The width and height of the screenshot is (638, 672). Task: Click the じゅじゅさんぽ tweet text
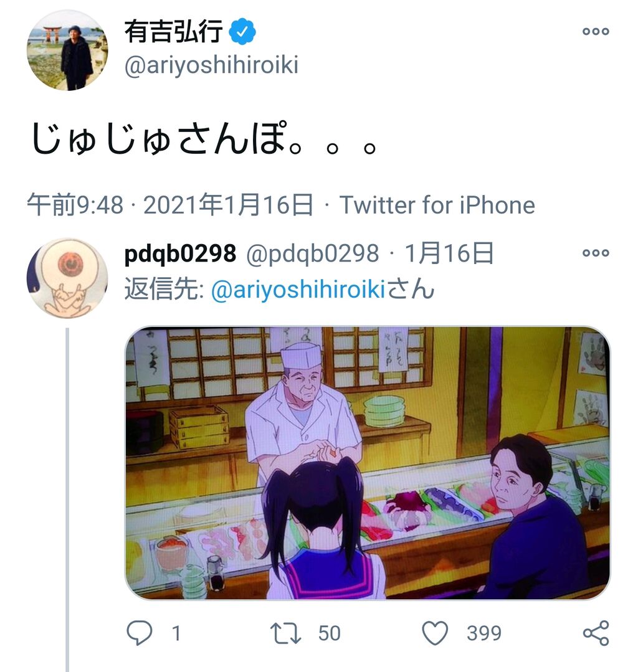204,138
